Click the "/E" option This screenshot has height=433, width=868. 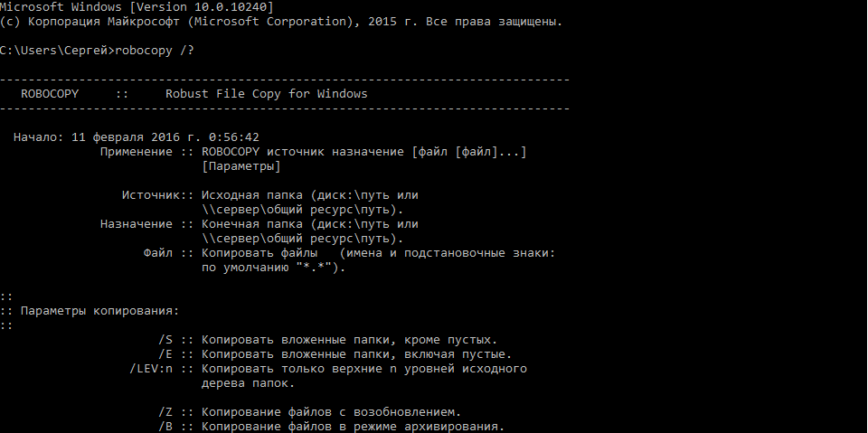165,353
